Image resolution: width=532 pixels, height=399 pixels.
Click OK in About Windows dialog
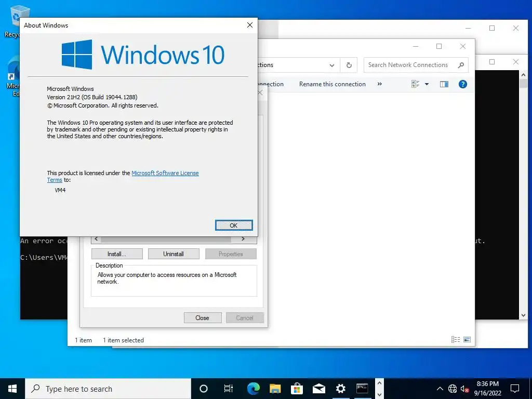(234, 225)
